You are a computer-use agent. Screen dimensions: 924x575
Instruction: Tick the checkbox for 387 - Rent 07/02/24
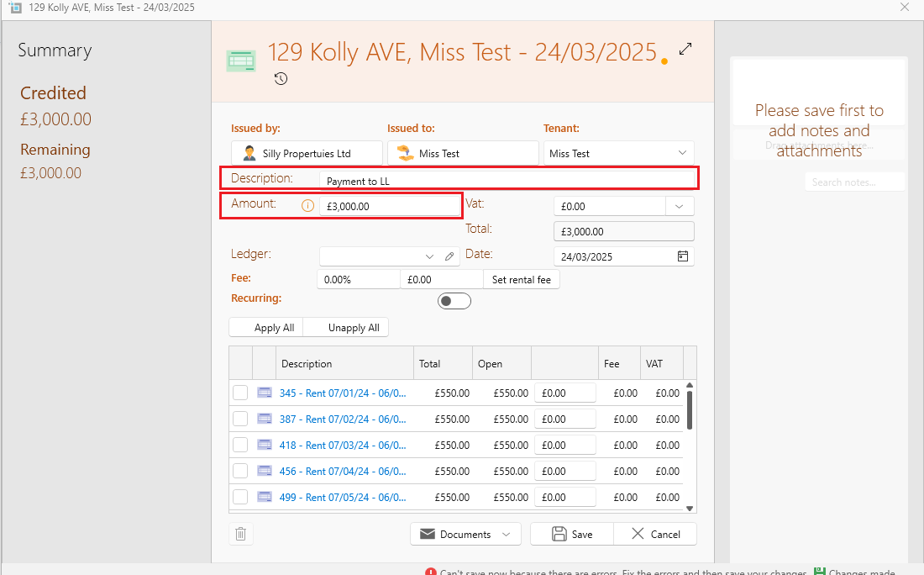(240, 419)
